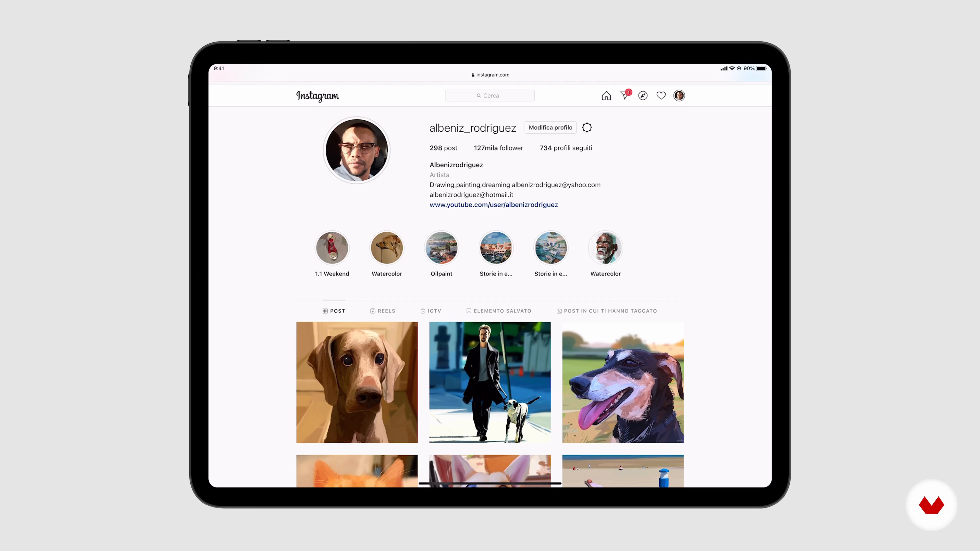
Task: Go to the Instagram home feed icon
Action: tap(606, 95)
